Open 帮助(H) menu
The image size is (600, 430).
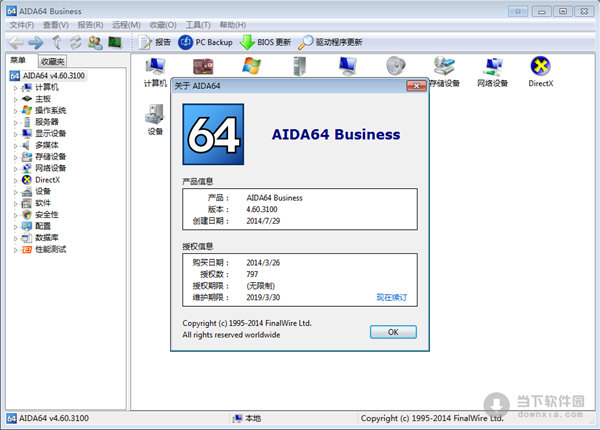pyautogui.click(x=232, y=25)
